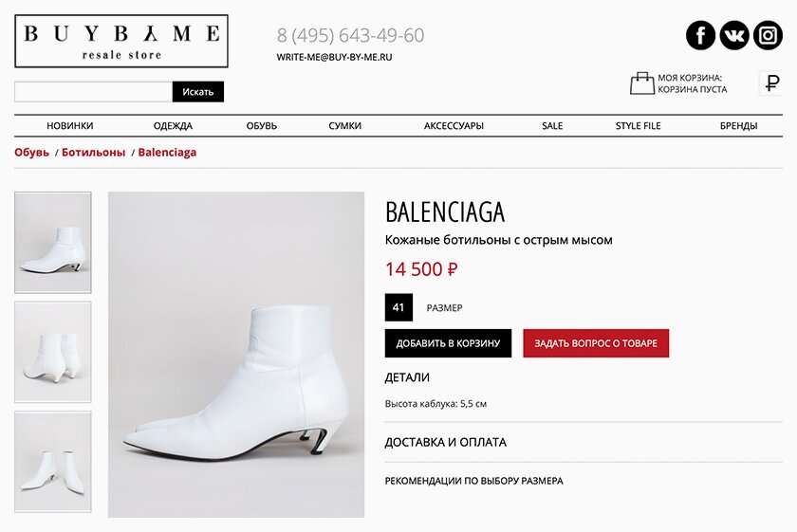
Task: Click the Искать search button
Action: pos(198,92)
